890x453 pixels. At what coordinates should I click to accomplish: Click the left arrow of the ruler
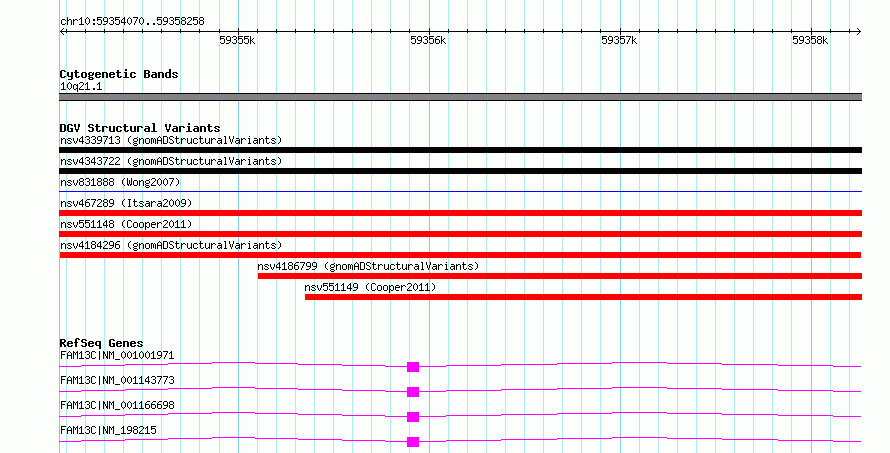pos(62,32)
